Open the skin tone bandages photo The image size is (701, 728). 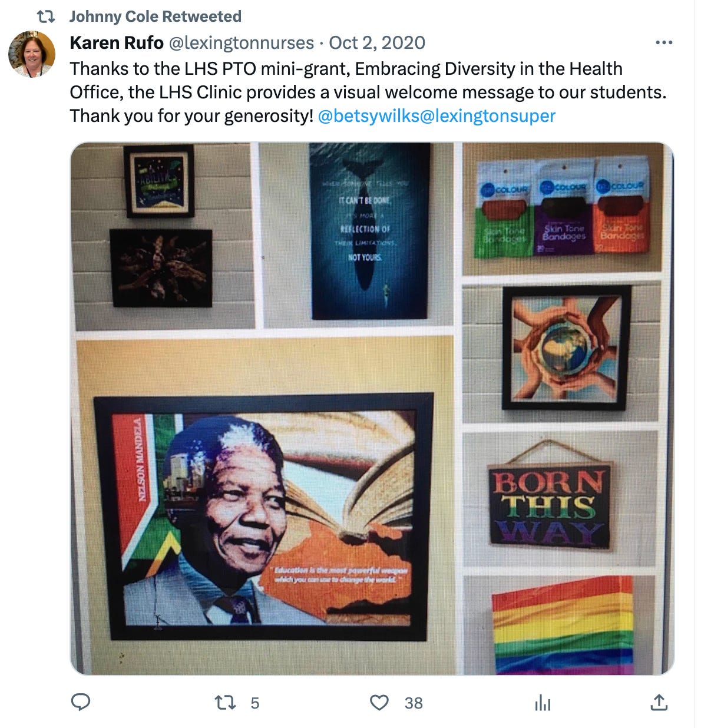pos(563,209)
